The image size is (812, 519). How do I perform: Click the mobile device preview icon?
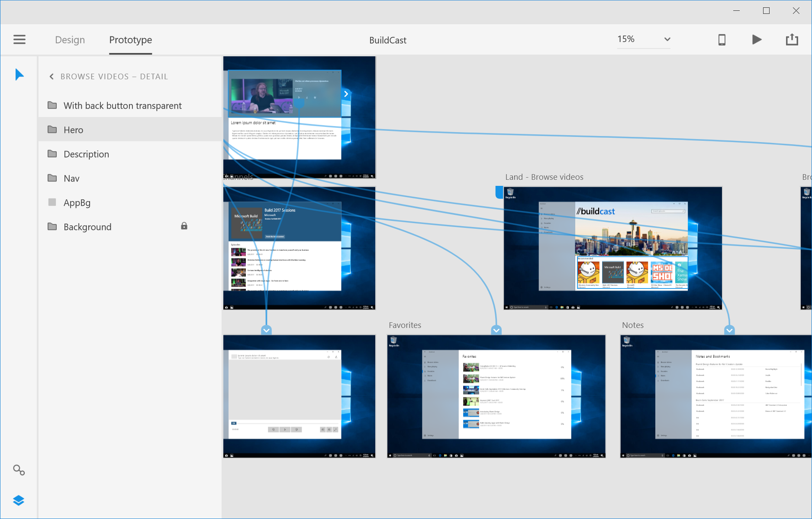point(722,40)
